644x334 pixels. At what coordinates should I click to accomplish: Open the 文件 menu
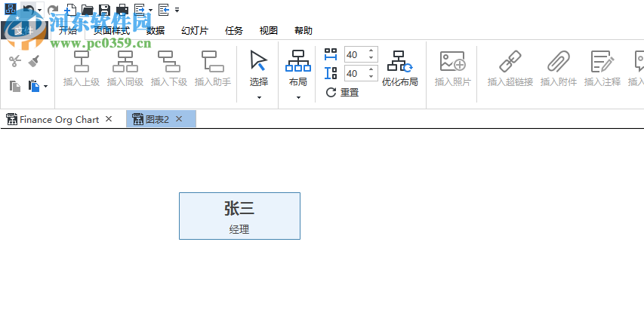pos(24,30)
